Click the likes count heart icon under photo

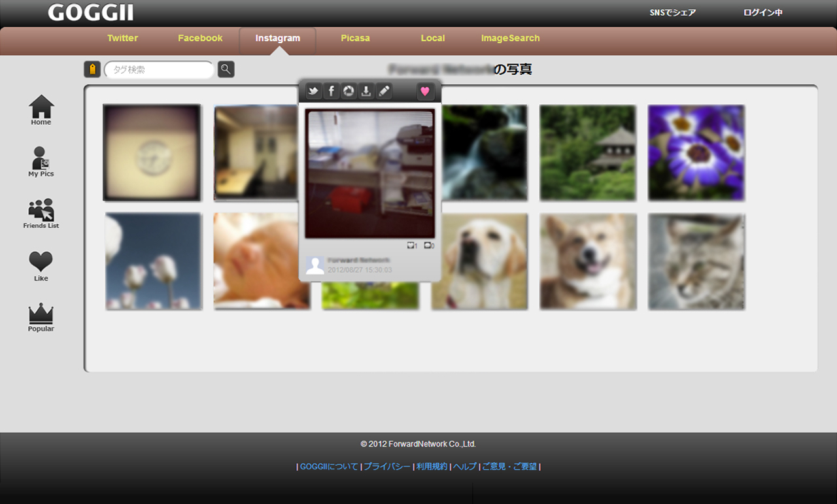click(411, 246)
